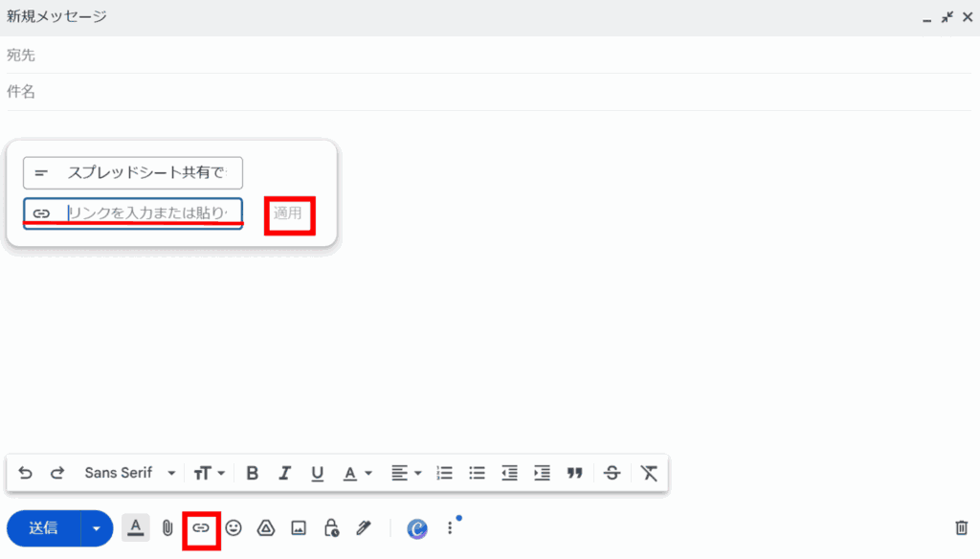Insert a signature with the pen icon
This screenshot has height=559, width=980.
coord(364,527)
